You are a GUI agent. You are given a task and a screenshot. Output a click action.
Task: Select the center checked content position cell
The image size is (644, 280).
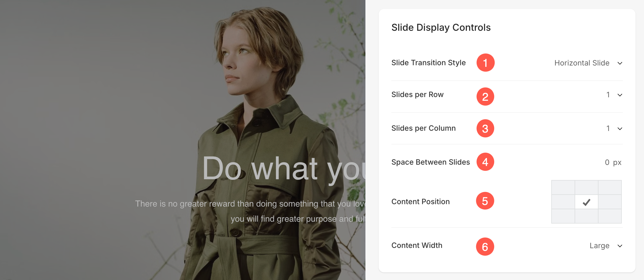click(587, 202)
